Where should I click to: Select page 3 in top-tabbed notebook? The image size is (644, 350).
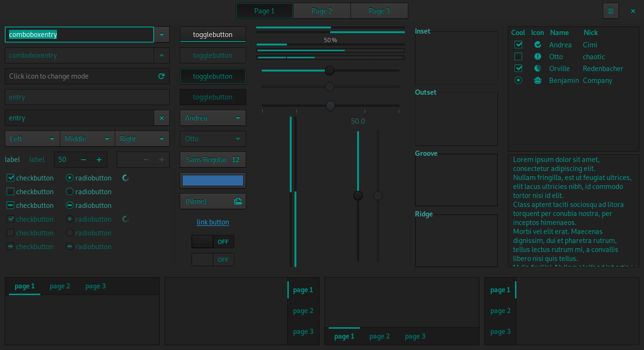(x=95, y=286)
